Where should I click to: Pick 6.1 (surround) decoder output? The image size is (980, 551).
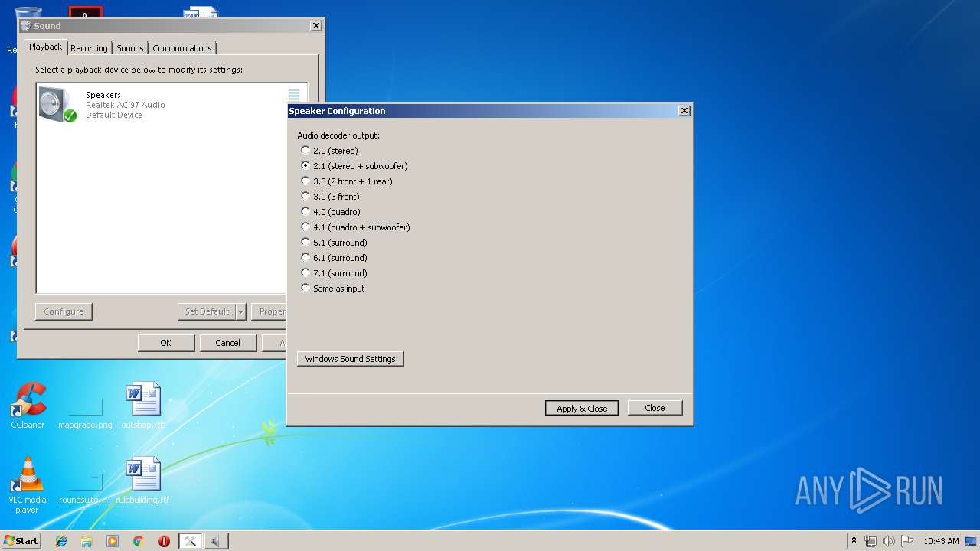point(305,258)
